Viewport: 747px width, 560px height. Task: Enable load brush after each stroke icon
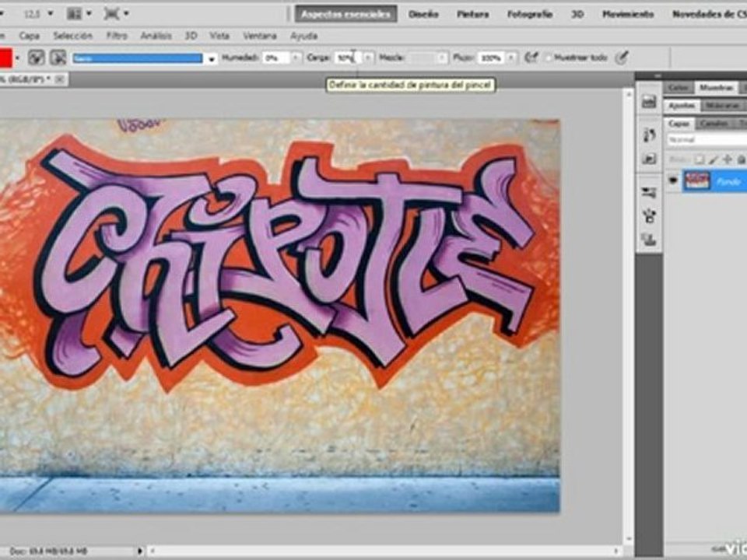point(37,58)
